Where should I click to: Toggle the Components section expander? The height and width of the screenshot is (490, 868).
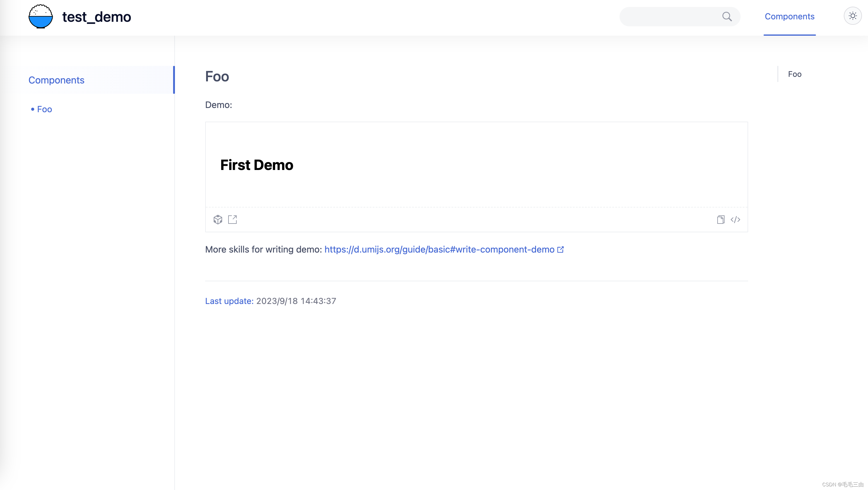pos(56,80)
